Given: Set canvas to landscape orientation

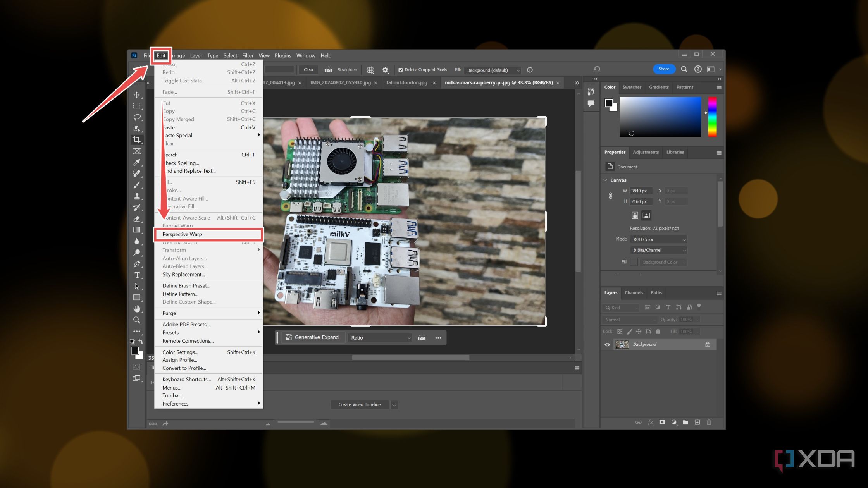Looking at the screenshot, I should click(x=646, y=215).
